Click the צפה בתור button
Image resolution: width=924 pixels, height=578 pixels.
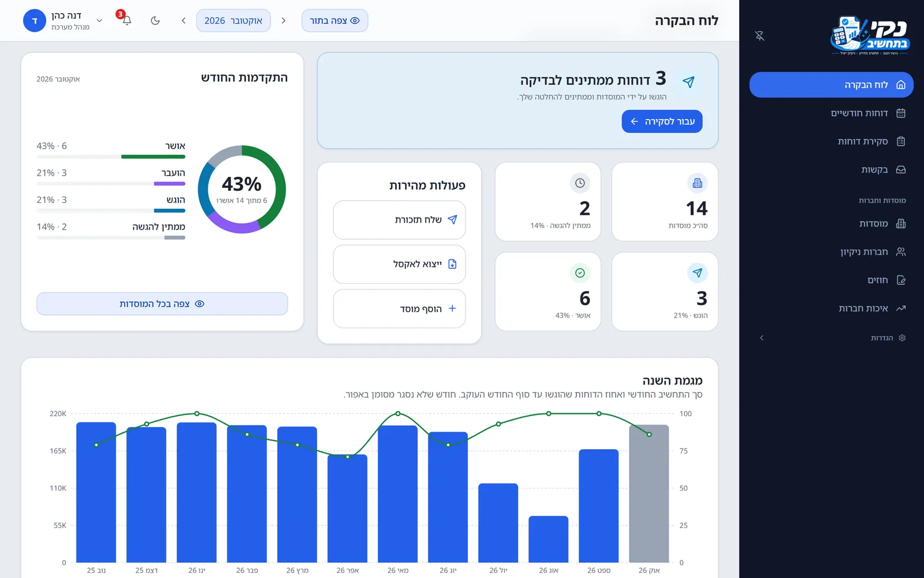click(335, 20)
